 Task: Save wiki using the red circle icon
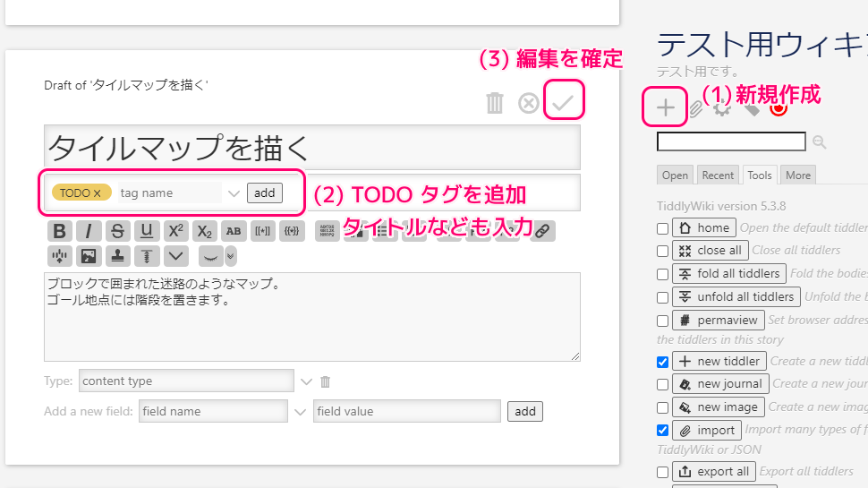[x=779, y=109]
